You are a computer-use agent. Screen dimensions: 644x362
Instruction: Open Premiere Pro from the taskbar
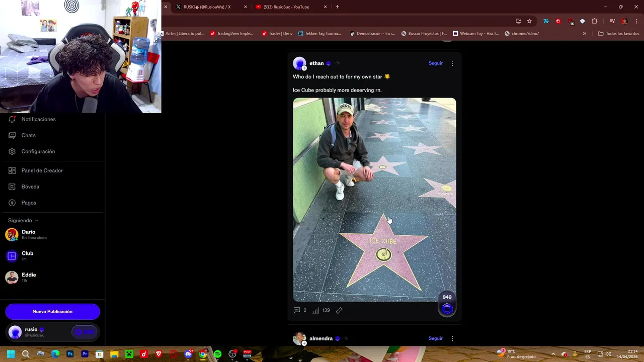click(85, 354)
